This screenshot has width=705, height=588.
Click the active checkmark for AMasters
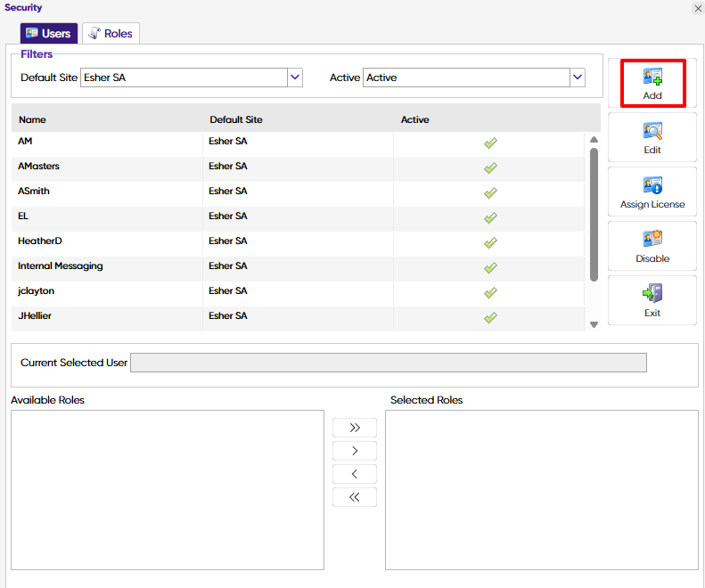tap(490, 168)
